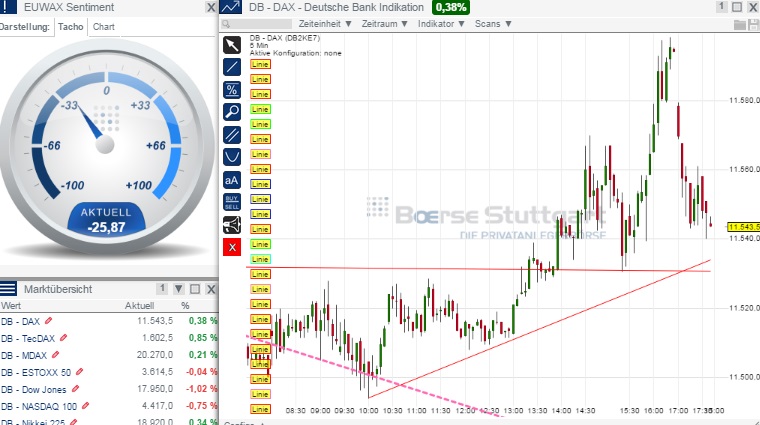Sort by the Wert column header
760x425 pixels.
(x=11, y=306)
